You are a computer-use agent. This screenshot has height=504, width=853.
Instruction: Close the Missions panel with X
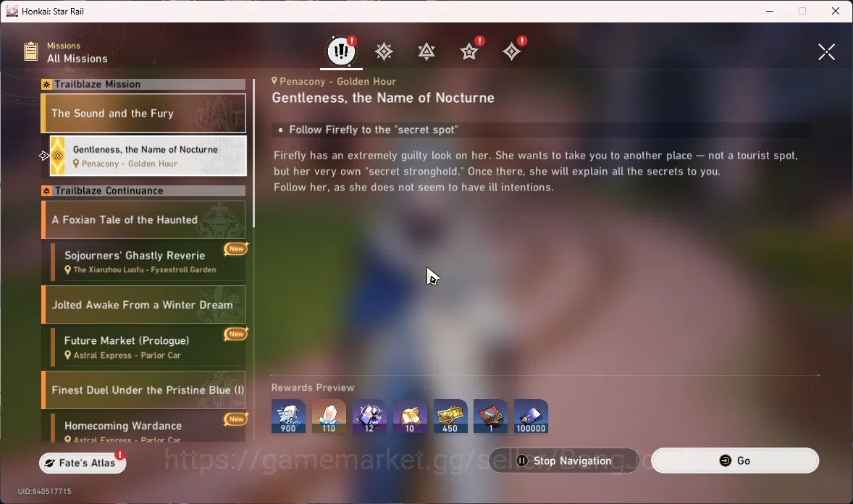point(826,51)
